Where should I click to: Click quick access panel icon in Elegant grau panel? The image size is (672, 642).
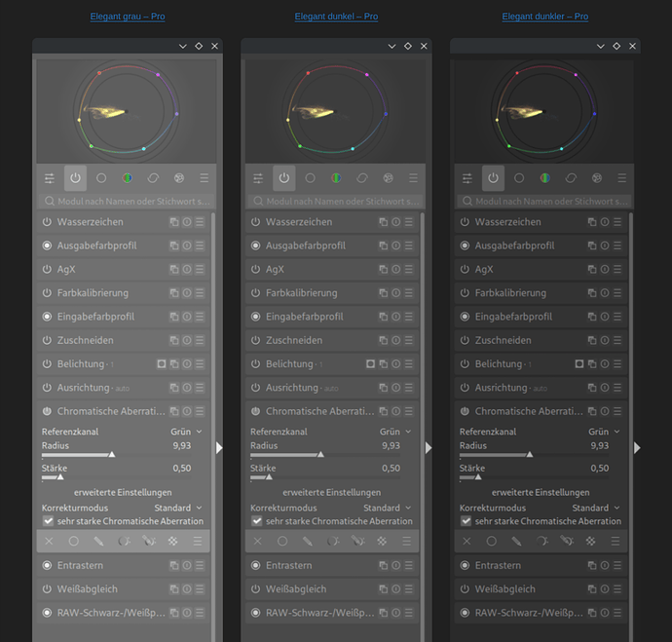50,178
